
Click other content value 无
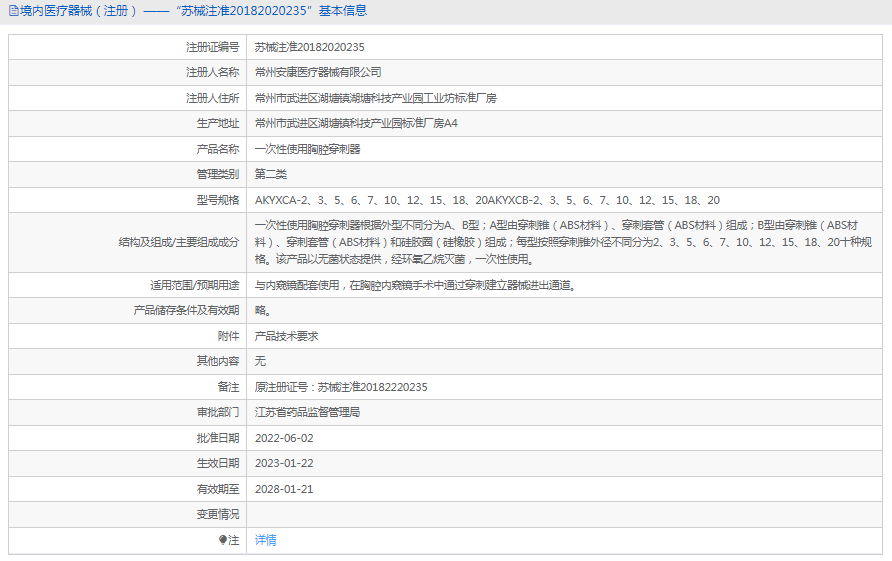[x=260, y=361]
